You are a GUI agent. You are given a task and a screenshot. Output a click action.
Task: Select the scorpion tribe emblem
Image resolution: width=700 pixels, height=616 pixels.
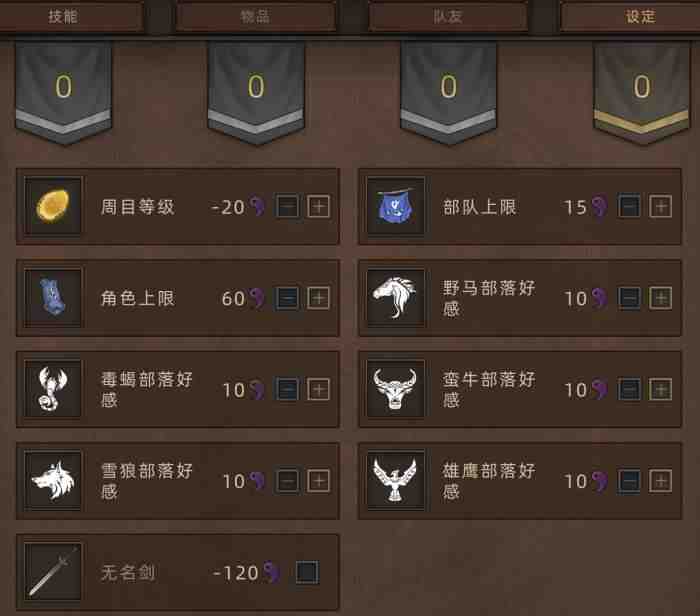pos(53,389)
